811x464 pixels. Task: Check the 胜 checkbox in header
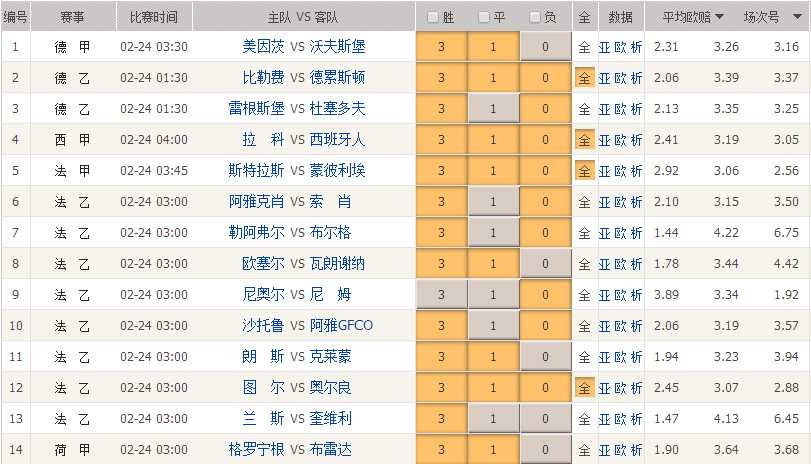click(433, 18)
